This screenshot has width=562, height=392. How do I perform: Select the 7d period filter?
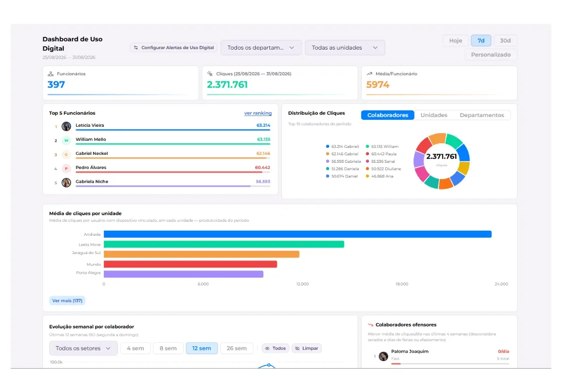point(481,41)
